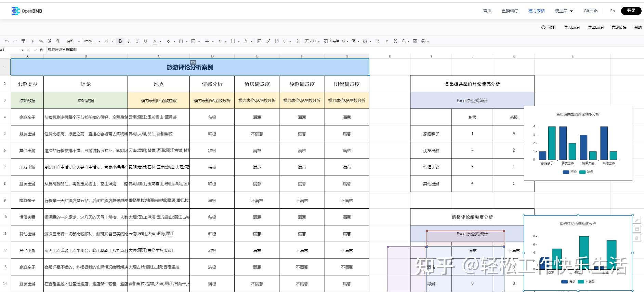The width and height of the screenshot is (644, 292).
Task: Click the text wrap icon
Action: (x=233, y=41)
